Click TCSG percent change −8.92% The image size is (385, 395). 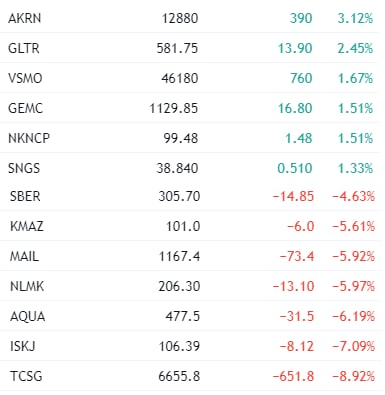click(353, 376)
